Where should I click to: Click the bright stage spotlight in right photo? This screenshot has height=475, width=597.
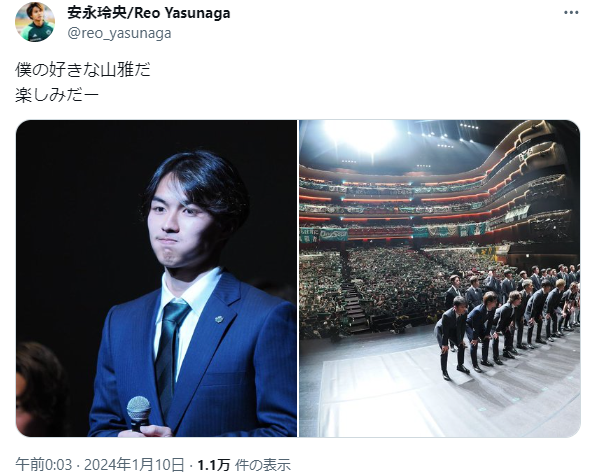(x=360, y=135)
